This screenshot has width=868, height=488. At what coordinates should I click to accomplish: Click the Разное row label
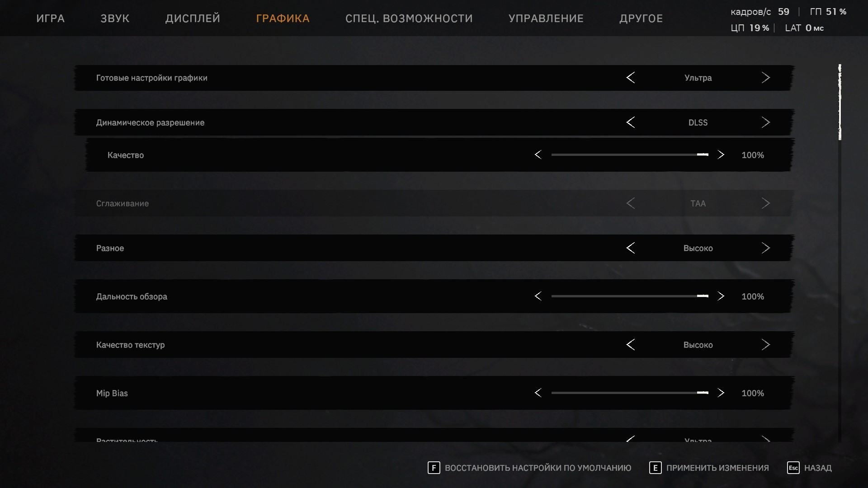pyautogui.click(x=110, y=248)
